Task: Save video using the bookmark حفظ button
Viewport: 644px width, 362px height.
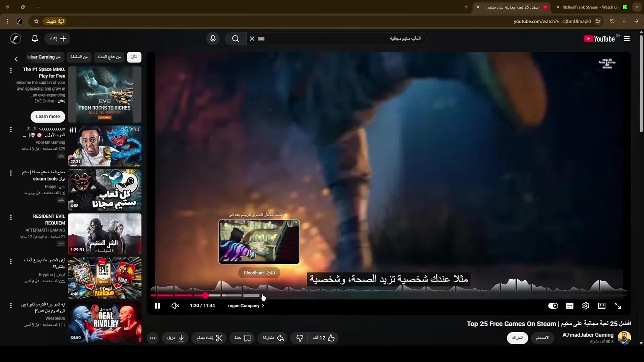Action: click(x=243, y=338)
